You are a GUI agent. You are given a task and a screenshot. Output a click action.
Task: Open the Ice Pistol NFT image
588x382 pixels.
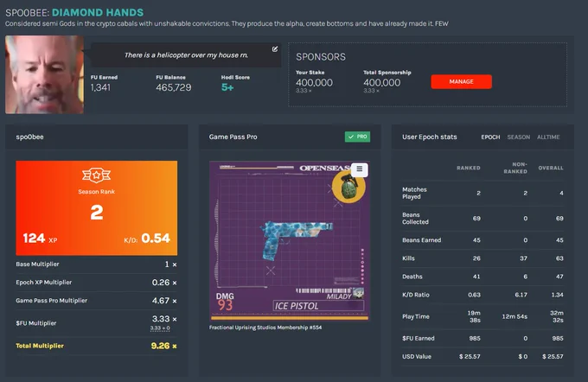click(x=289, y=240)
